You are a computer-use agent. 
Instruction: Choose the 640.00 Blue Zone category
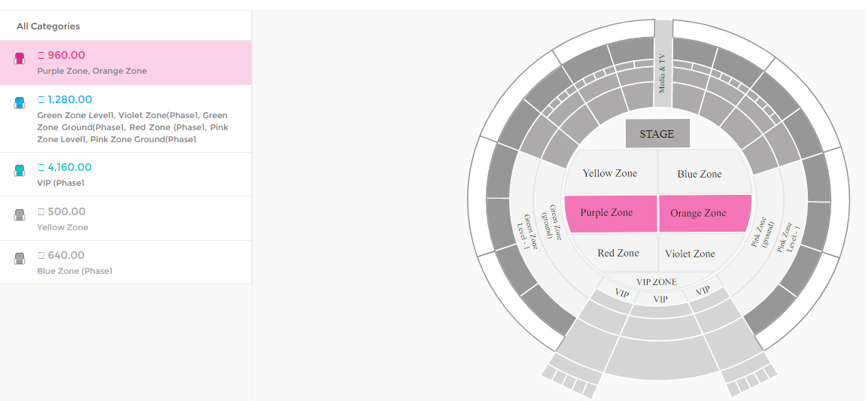(x=126, y=263)
